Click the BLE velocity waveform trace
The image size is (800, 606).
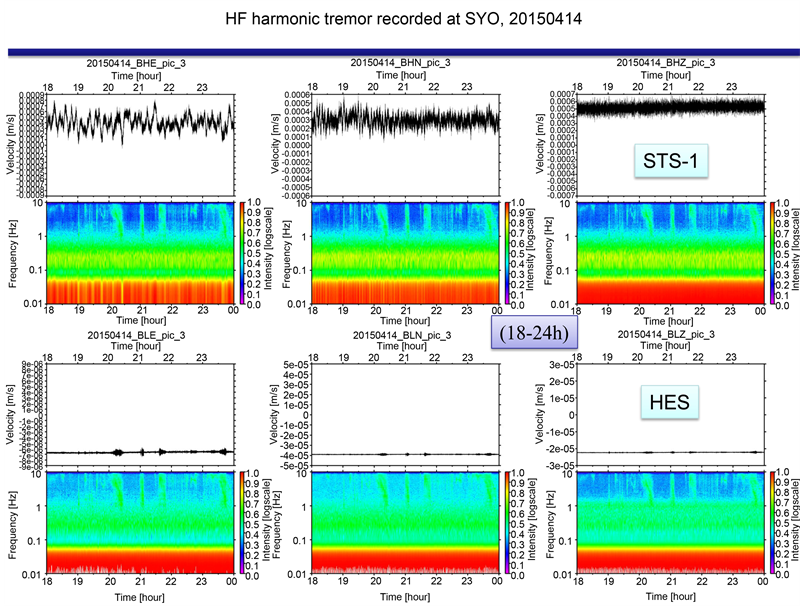point(140,452)
